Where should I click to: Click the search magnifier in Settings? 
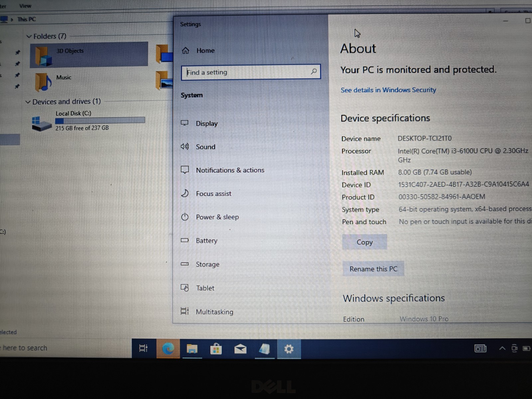point(314,71)
